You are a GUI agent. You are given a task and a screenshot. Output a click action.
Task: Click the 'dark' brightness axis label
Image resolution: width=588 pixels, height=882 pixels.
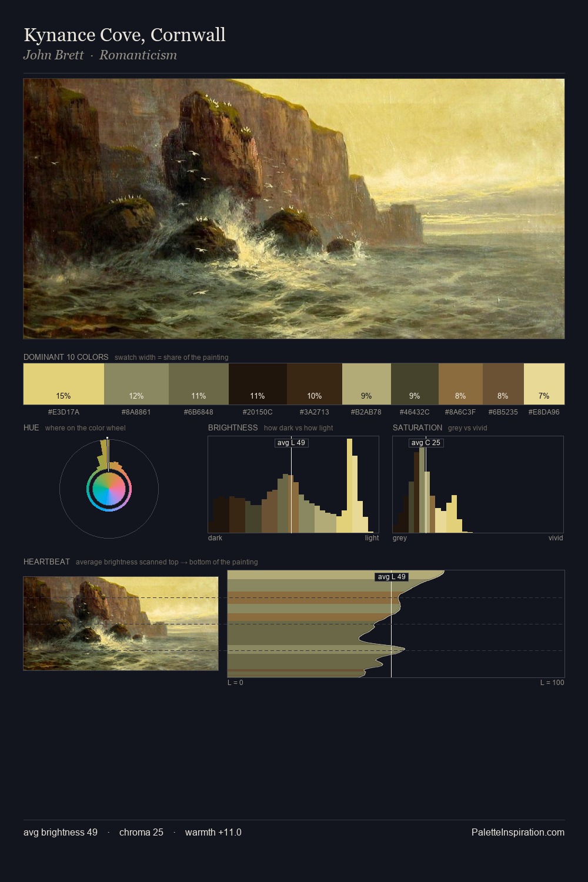pyautogui.click(x=215, y=538)
